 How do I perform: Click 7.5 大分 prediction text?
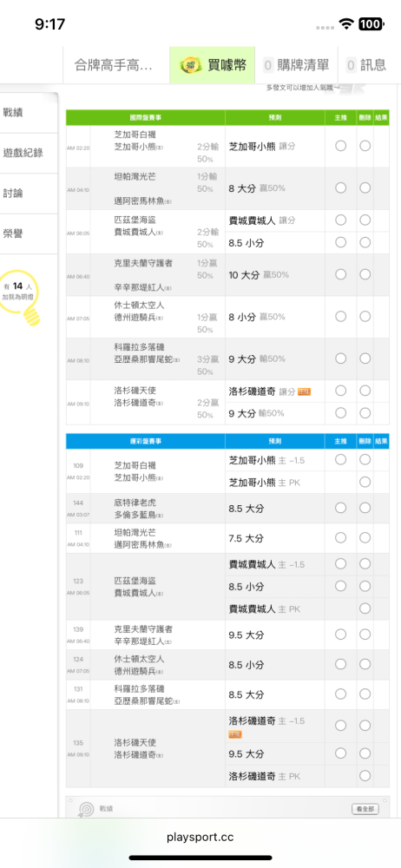(246, 538)
